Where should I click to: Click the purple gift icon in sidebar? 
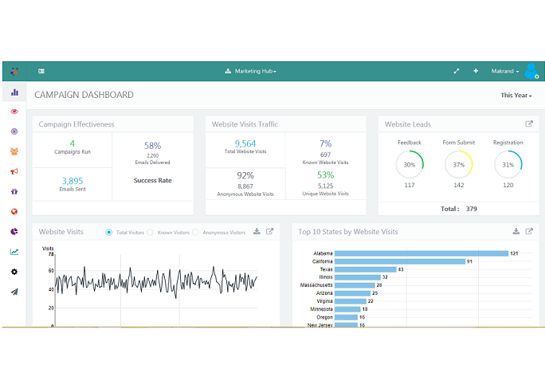[14, 191]
